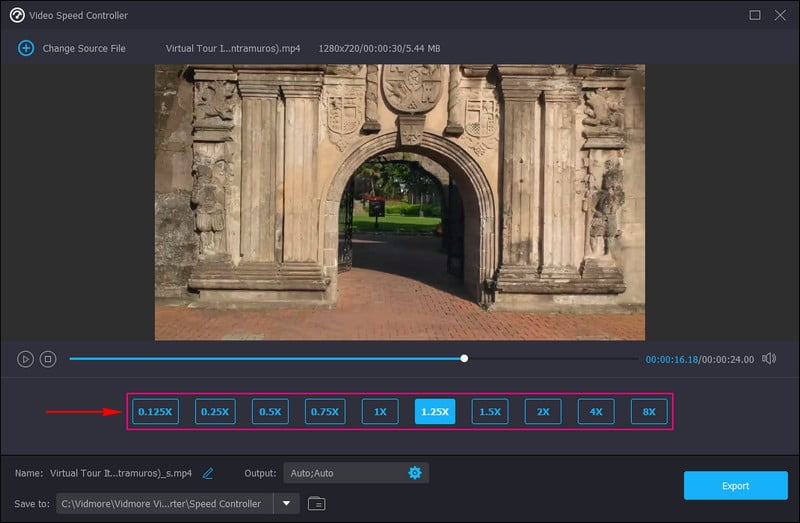Click the video timeline progress handle
Viewport: 800px width, 523px height.
[464, 358]
